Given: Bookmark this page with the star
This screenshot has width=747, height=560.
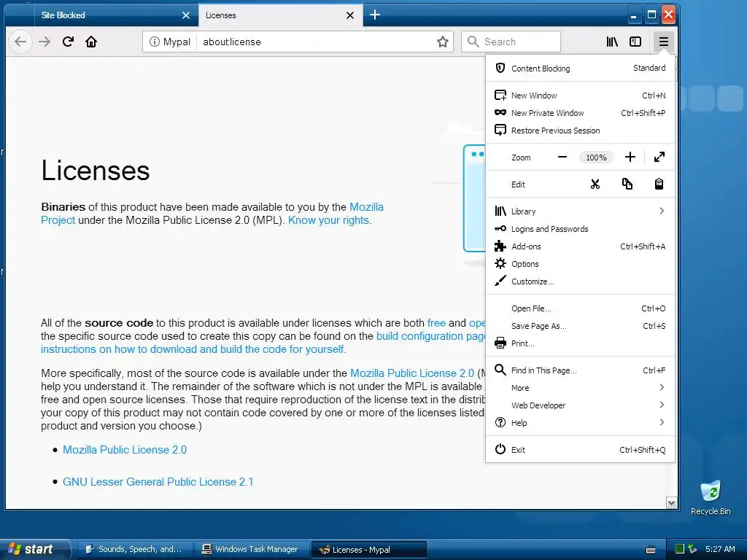Looking at the screenshot, I should click(x=443, y=42).
